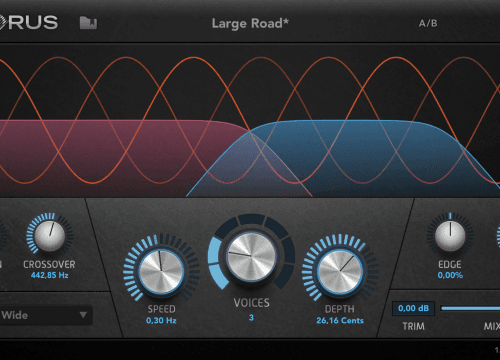Toggle the A/B comparison
The height and width of the screenshot is (360, 500).
[428, 23]
